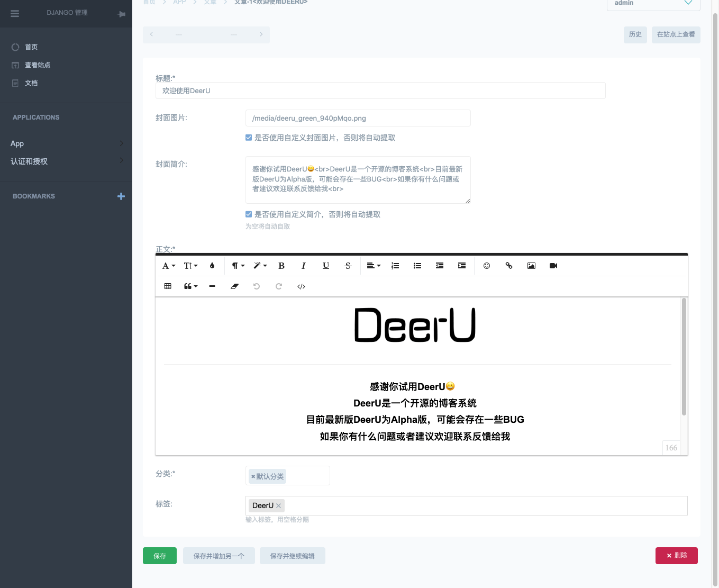Insert emoticon using smiley icon
Image resolution: width=719 pixels, height=588 pixels.
tap(487, 266)
